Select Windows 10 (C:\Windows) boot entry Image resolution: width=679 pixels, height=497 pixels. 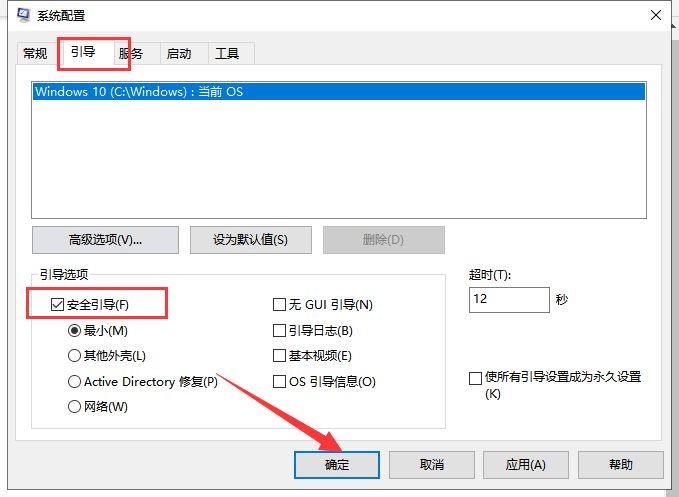tap(339, 92)
